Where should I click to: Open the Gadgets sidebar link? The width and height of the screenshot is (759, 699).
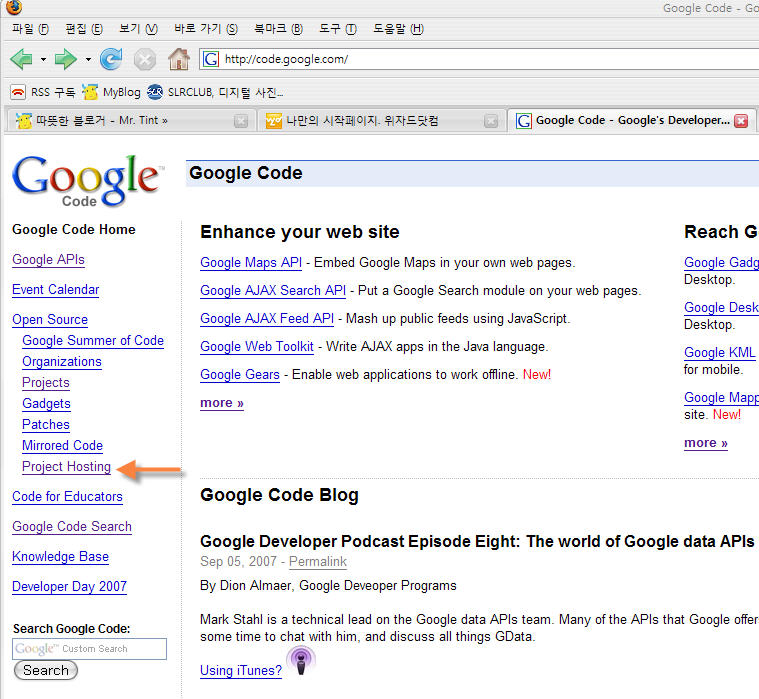coord(46,404)
